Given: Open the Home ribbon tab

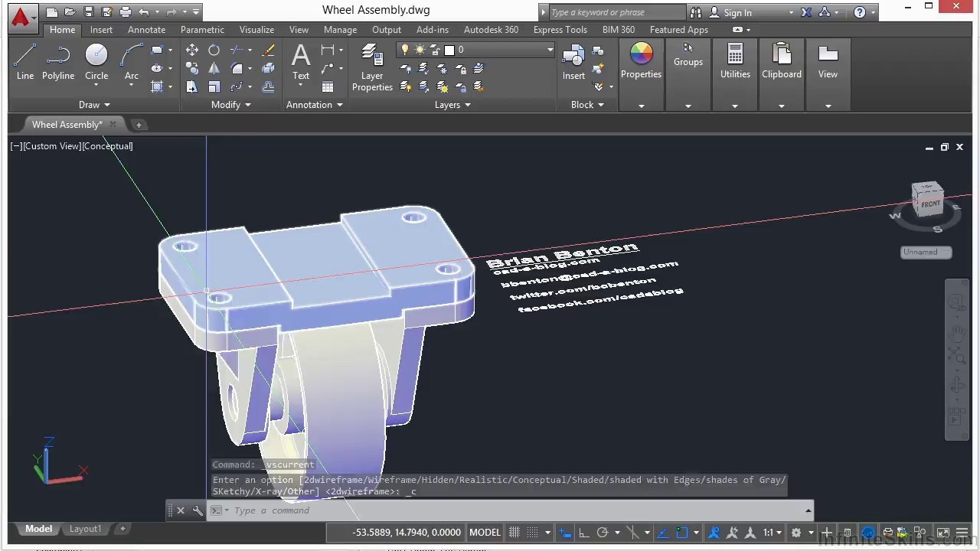Looking at the screenshot, I should click(62, 30).
